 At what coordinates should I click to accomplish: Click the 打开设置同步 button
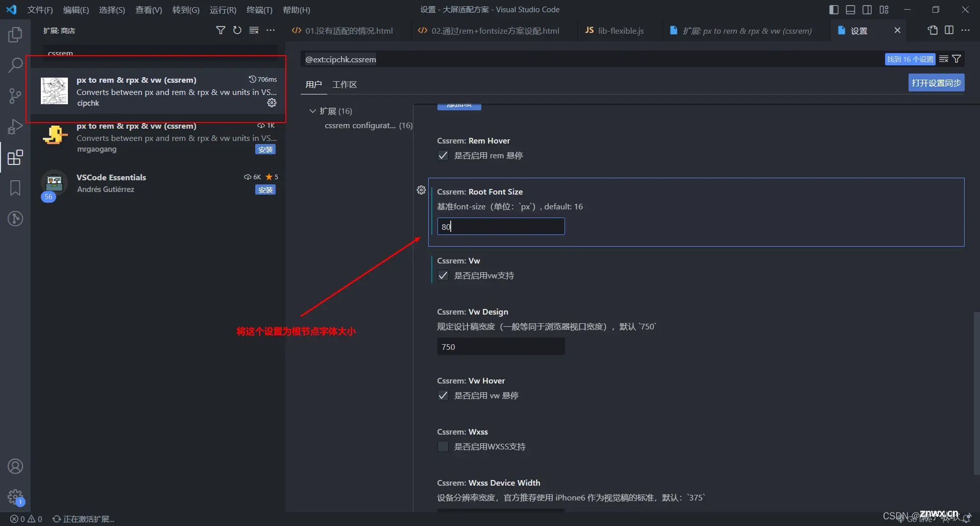(936, 83)
